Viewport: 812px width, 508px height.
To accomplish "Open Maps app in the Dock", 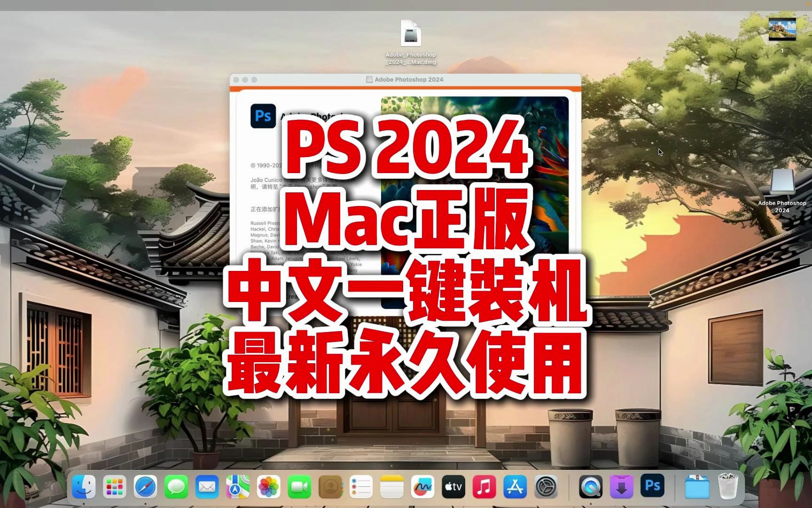I will click(x=238, y=487).
